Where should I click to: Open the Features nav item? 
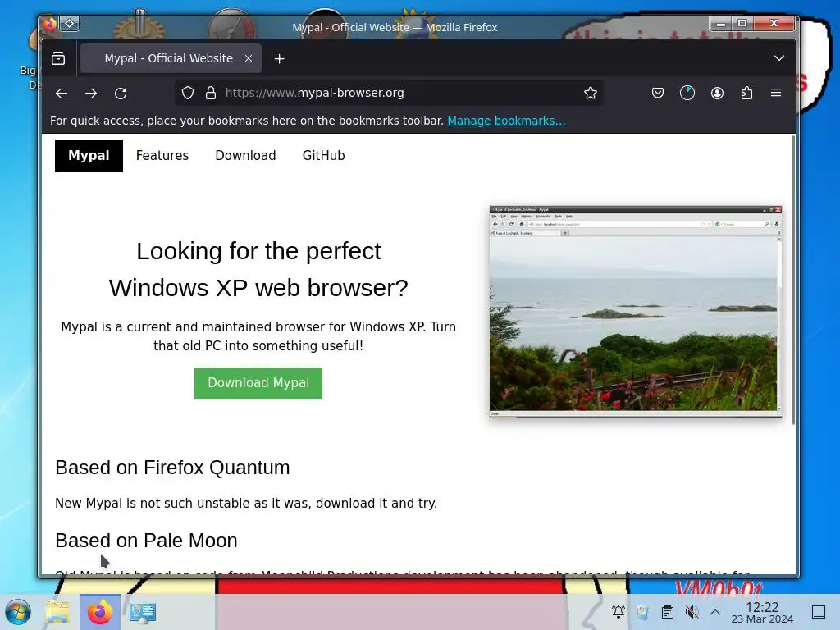(162, 155)
